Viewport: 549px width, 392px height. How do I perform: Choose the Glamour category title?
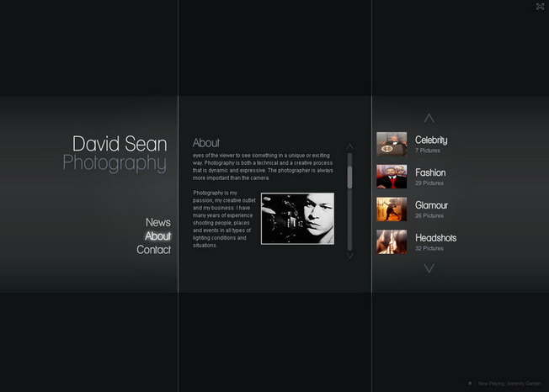431,205
